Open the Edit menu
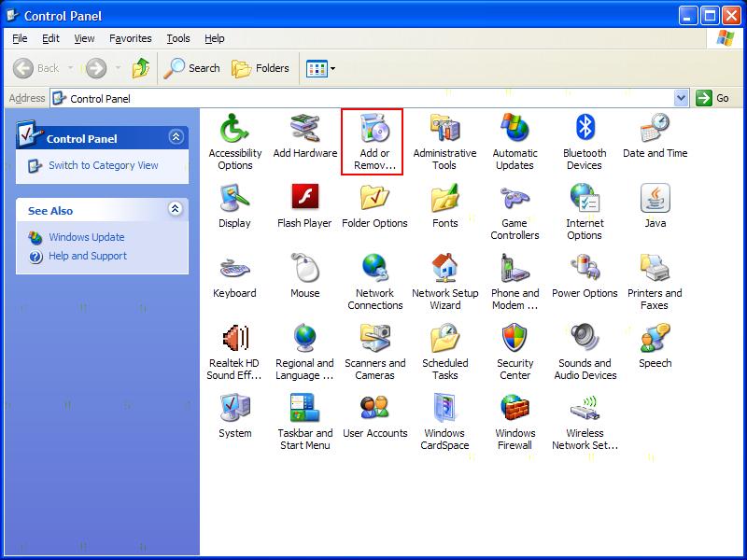Viewport: 747px width, 560px height. [x=50, y=38]
